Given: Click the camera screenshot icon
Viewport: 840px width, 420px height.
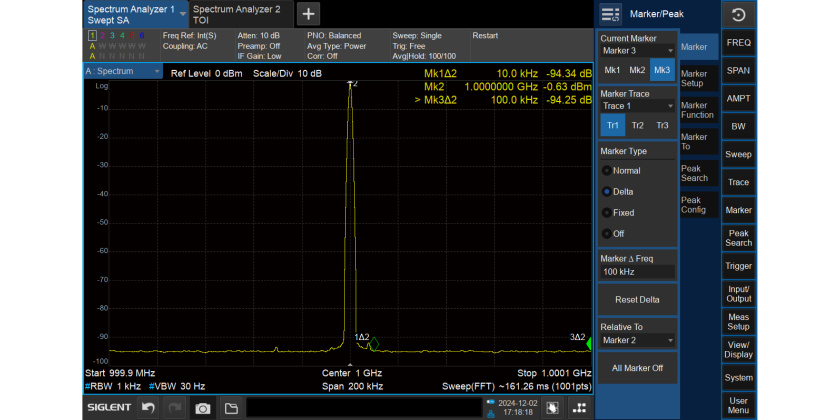Looking at the screenshot, I should click(x=203, y=408).
